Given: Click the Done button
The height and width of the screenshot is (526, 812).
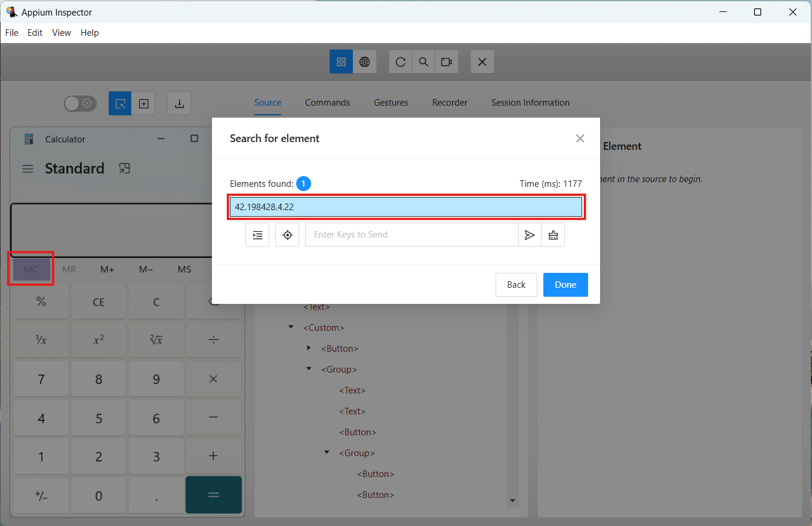Looking at the screenshot, I should point(565,285).
